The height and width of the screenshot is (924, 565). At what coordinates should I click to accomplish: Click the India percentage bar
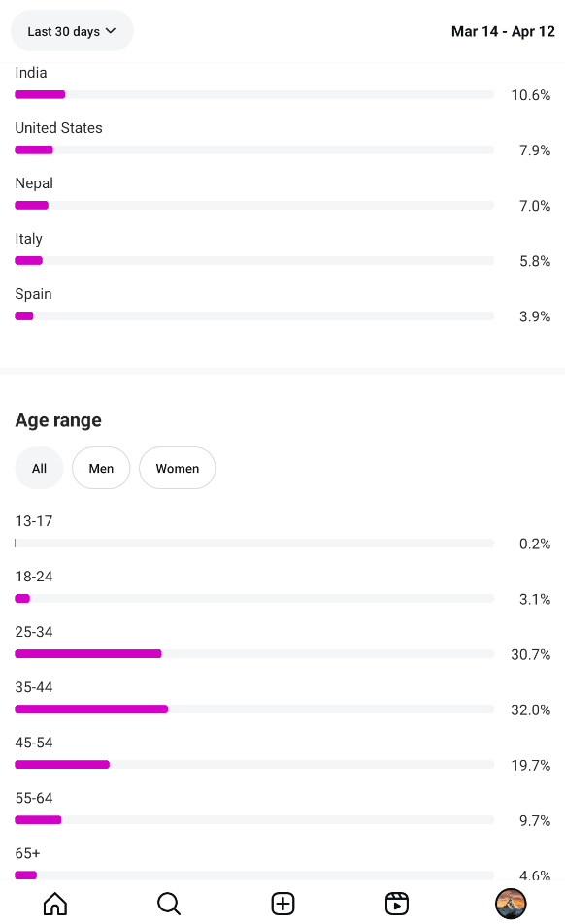coord(254,94)
